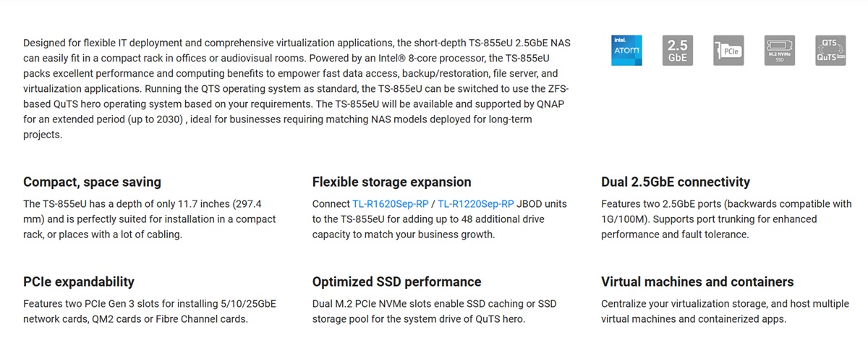Click the PCIe expansion card icon
This screenshot has width=868, height=351.
(728, 51)
